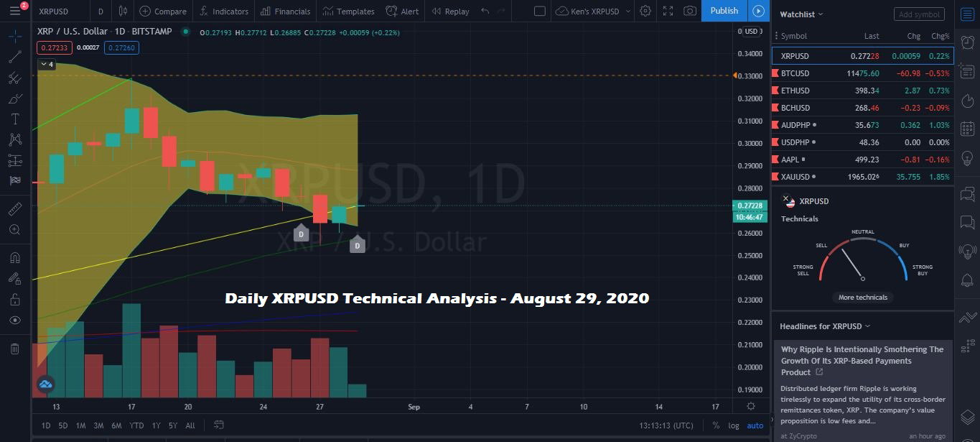Open the Financials menu
The width and height of the screenshot is (980, 442).
pos(286,11)
